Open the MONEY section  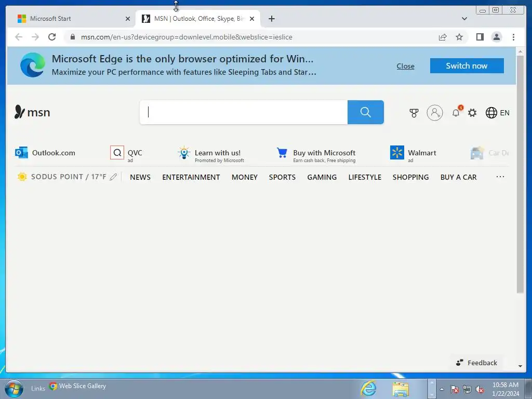(x=245, y=177)
